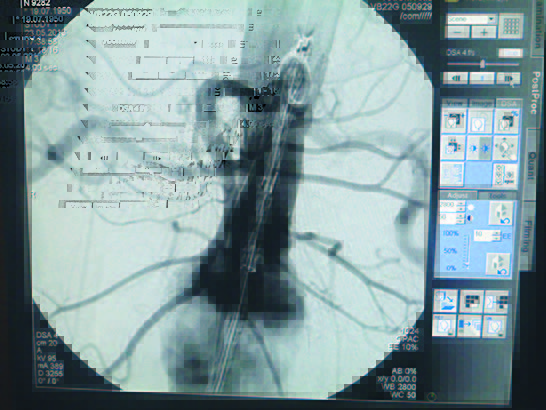
Task: Open the image grid layout icon
Action: pyautogui.click(x=511, y=26)
